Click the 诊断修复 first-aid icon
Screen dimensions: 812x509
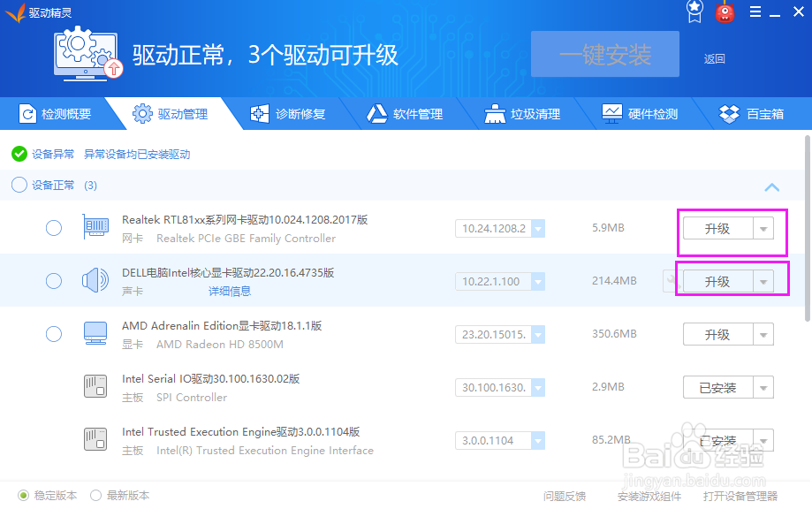tap(260, 113)
